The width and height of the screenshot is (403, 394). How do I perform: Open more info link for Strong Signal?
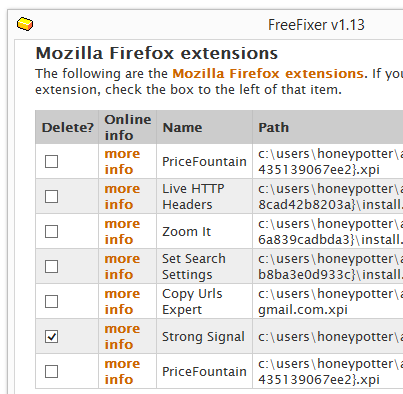pos(122,337)
